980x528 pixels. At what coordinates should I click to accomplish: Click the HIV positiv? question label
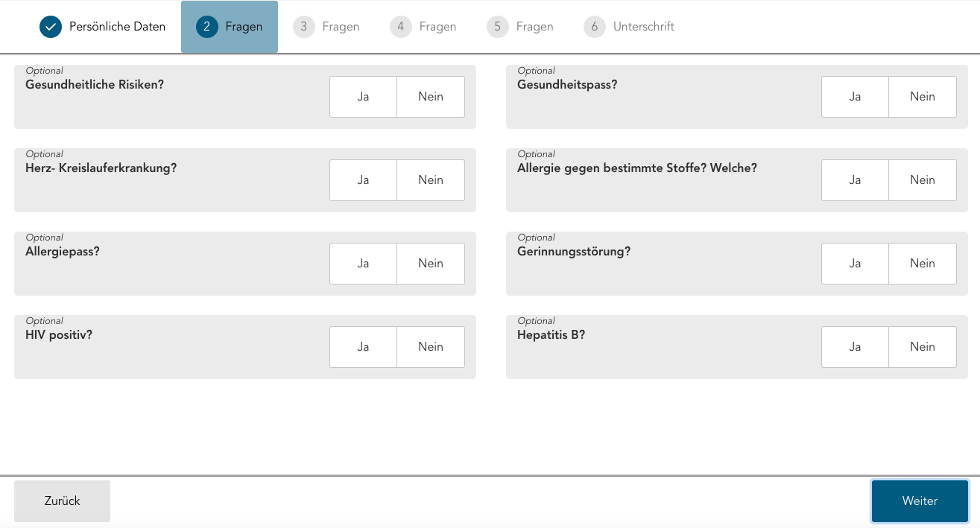tap(59, 335)
